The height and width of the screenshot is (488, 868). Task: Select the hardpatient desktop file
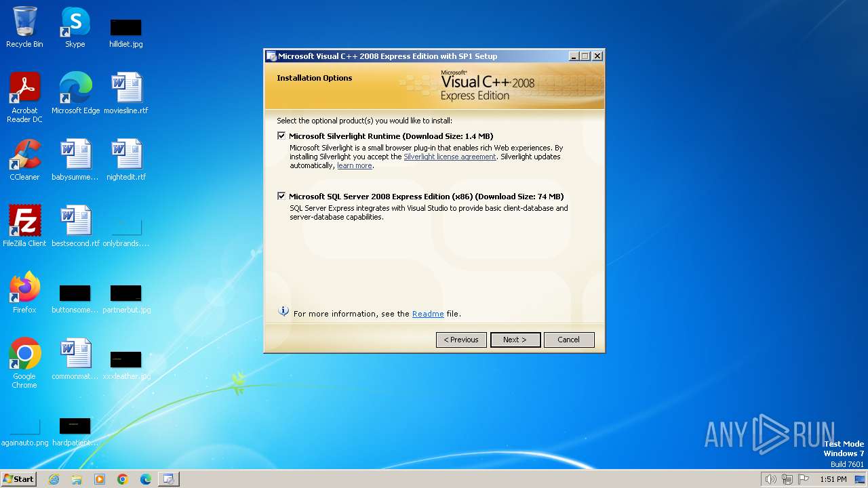(75, 432)
